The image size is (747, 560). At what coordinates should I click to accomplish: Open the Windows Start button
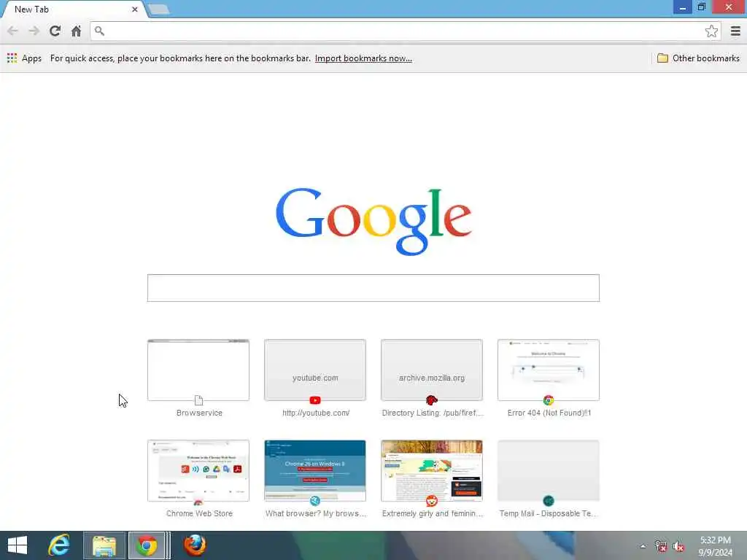[x=18, y=545]
